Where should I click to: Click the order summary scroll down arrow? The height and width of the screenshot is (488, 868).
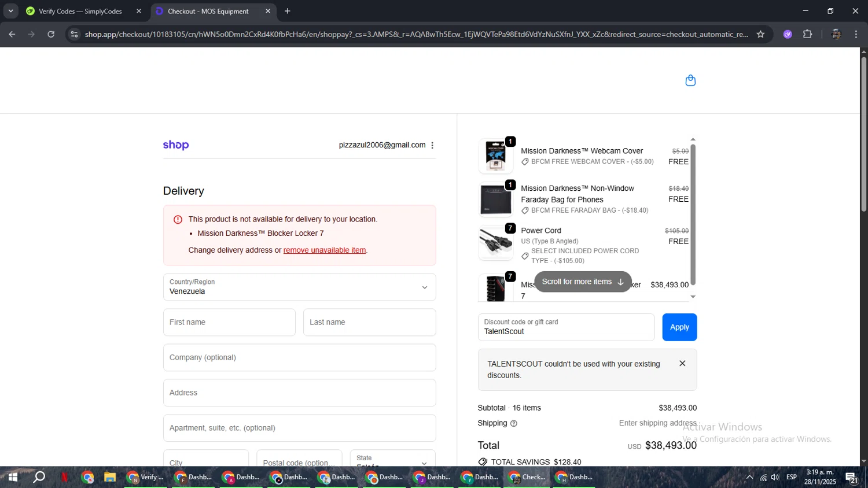point(693,297)
